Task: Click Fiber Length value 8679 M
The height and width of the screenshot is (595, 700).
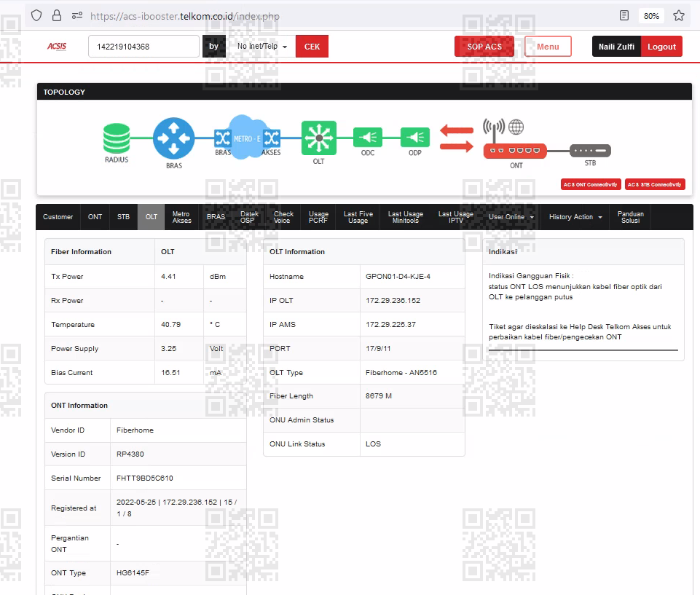Action: [x=379, y=396]
